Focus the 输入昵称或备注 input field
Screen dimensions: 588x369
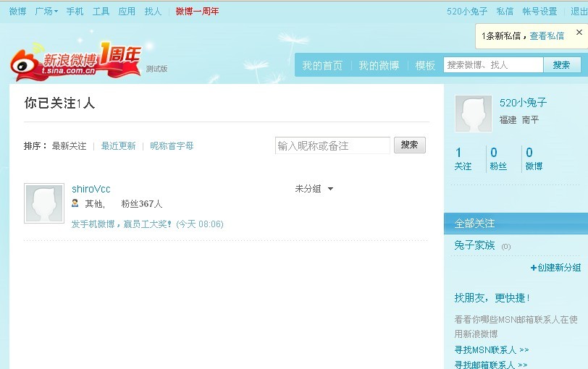pos(332,145)
